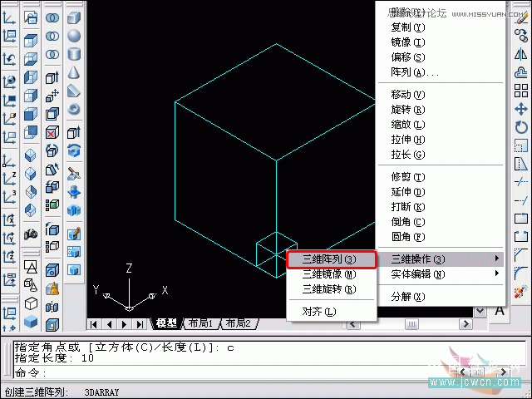Click the Rotate icon in Modify toolbar
This screenshot has width=532, height=399.
pos(521,127)
